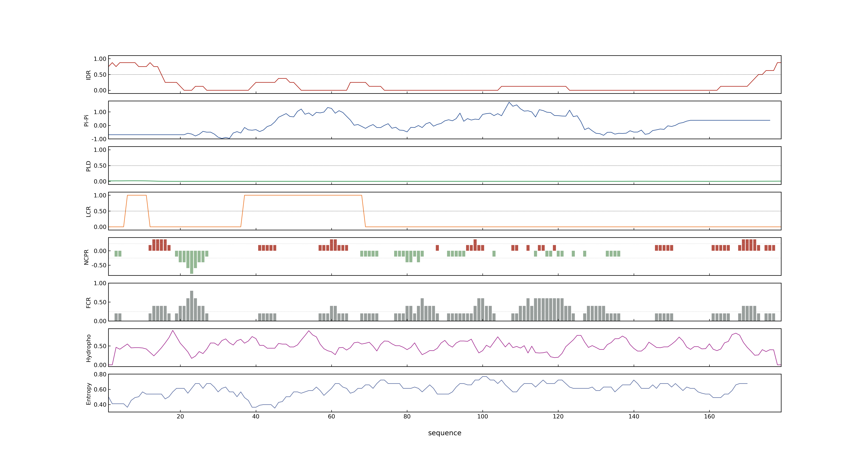Click the IDR y-axis label
Image resolution: width=868 pixels, height=463 pixels.
click(88, 75)
